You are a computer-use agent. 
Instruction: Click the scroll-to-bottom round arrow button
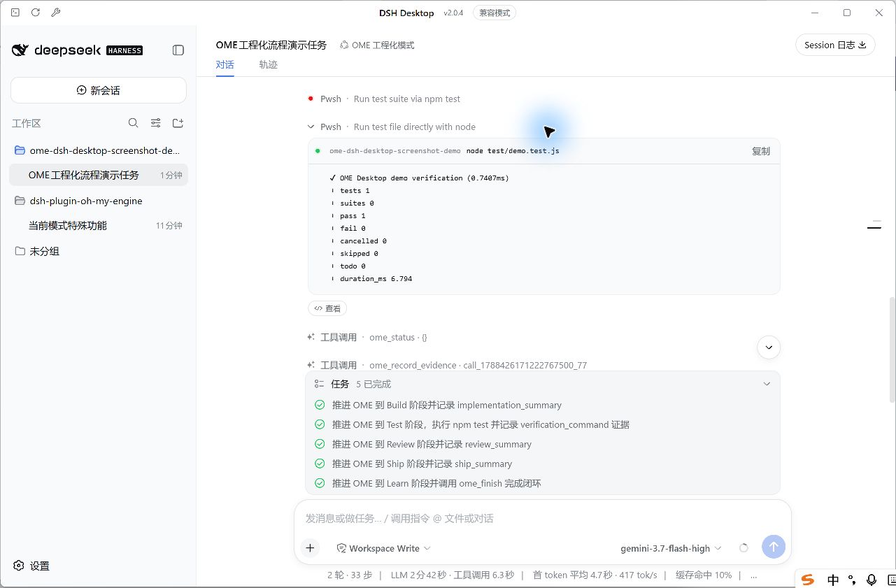(x=769, y=347)
